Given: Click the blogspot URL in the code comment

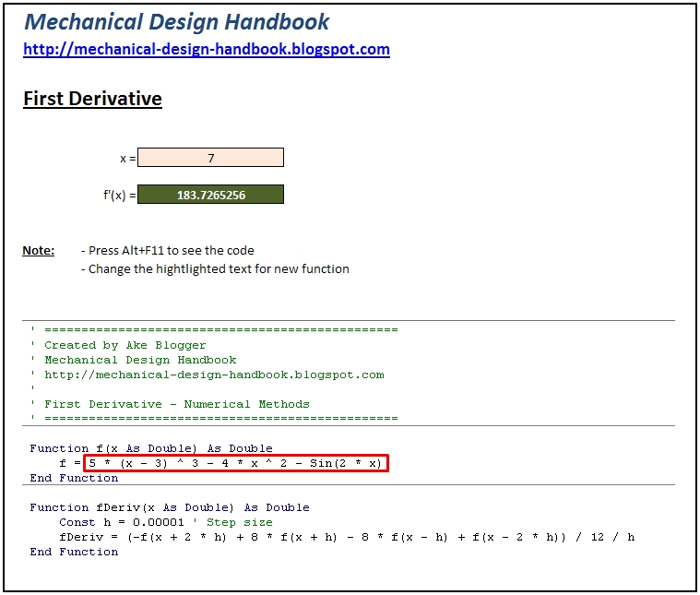Looking at the screenshot, I should pyautogui.click(x=214, y=375).
